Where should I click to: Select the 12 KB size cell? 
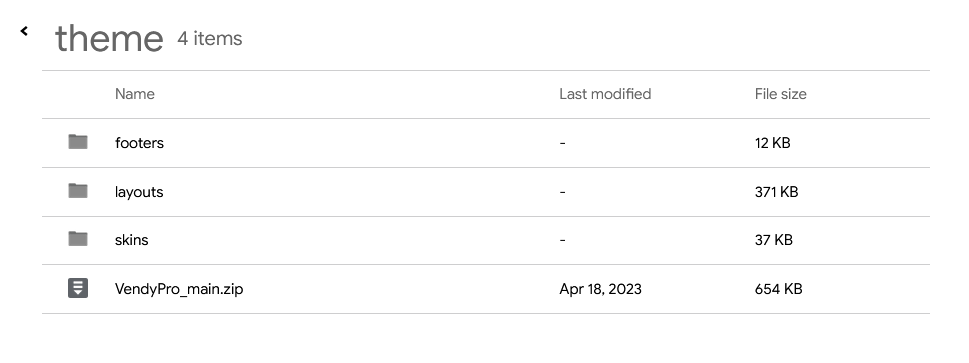(772, 143)
